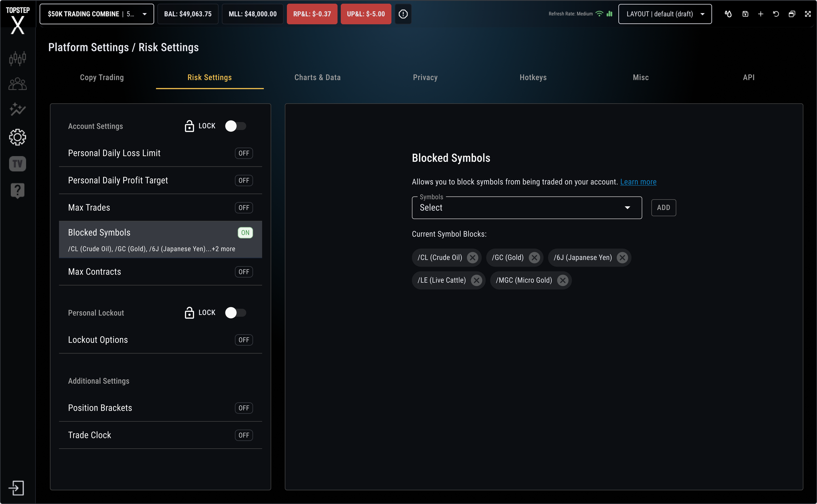Click the TopstepX logo
The image size is (817, 504).
click(x=17, y=20)
